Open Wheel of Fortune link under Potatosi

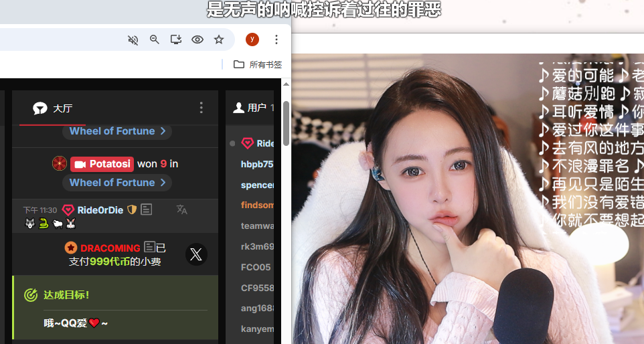[x=117, y=183]
